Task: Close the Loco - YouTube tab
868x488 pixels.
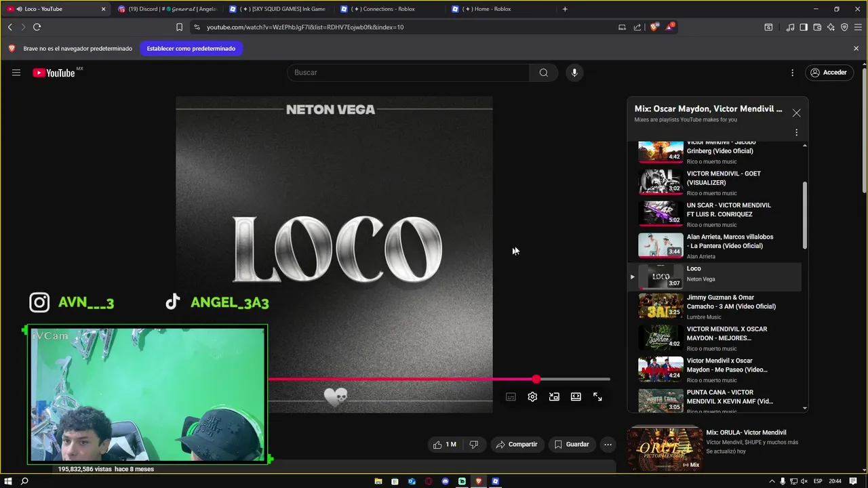Action: click(x=103, y=9)
